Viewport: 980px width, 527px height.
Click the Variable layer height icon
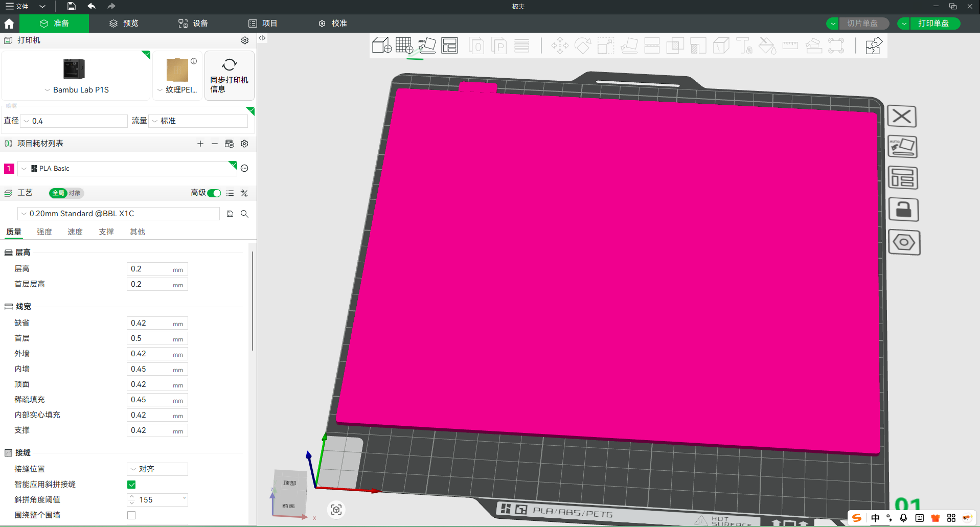[521, 45]
